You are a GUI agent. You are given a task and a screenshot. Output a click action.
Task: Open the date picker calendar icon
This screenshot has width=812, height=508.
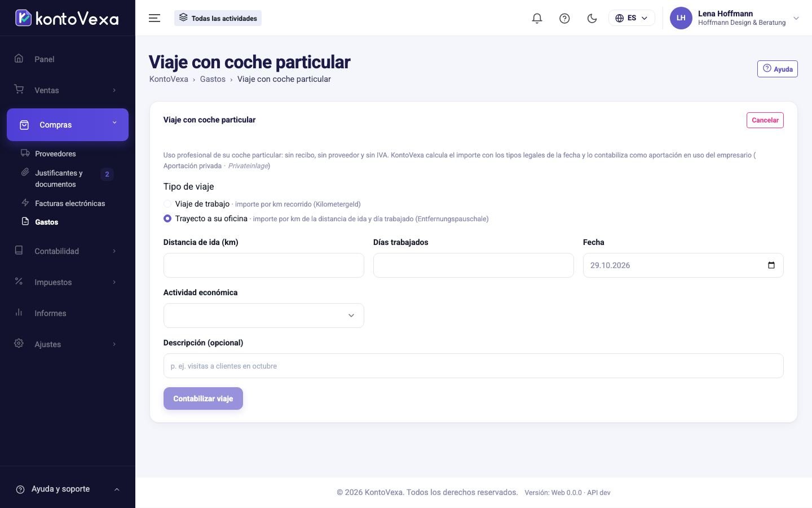[771, 265]
